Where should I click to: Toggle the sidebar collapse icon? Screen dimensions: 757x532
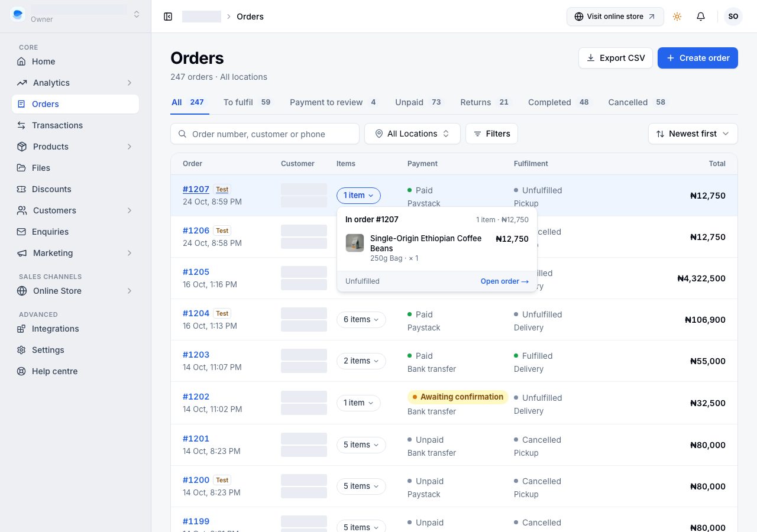[x=168, y=17]
